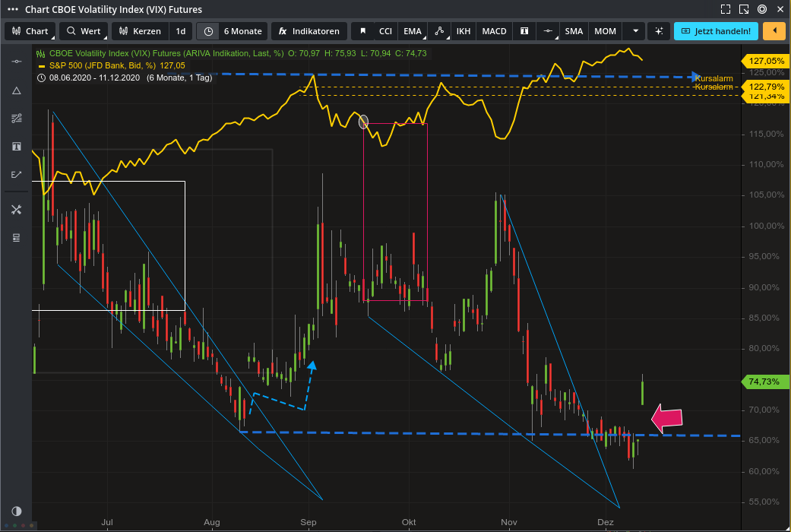Viewport: 791px width, 532px height.
Task: Close the chart window
Action: 780,9
